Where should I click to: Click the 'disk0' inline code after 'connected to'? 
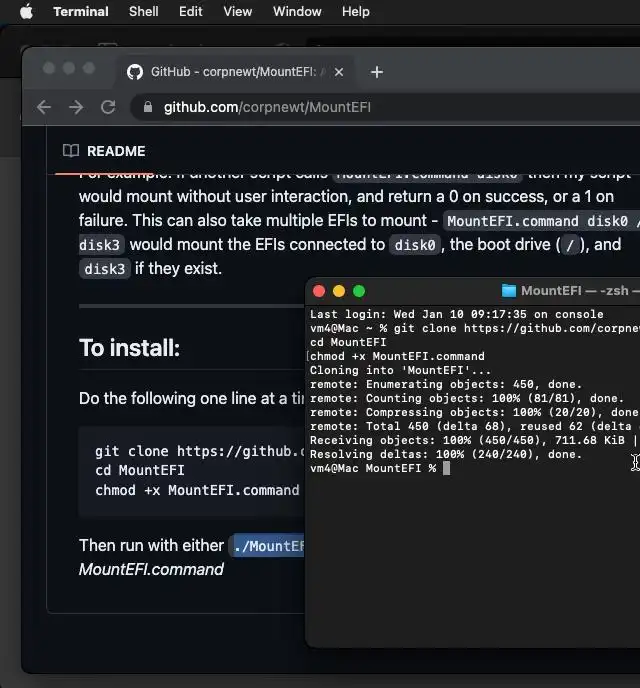[415, 245]
